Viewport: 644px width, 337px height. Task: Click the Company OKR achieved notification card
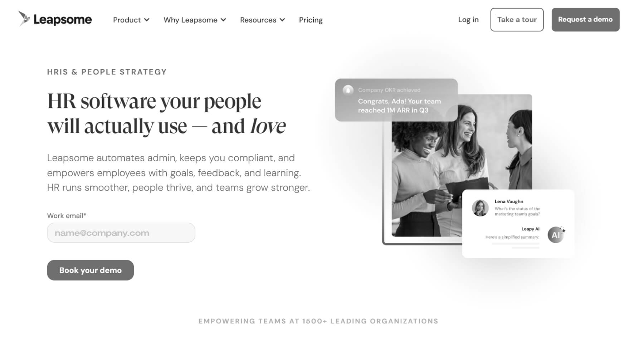pos(396,100)
